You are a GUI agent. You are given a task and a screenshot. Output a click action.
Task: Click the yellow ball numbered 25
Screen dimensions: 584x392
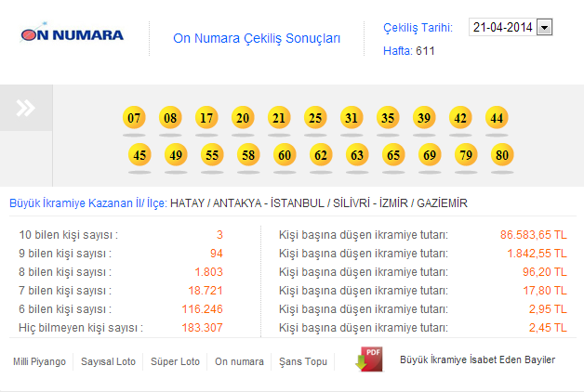pyautogui.click(x=315, y=118)
